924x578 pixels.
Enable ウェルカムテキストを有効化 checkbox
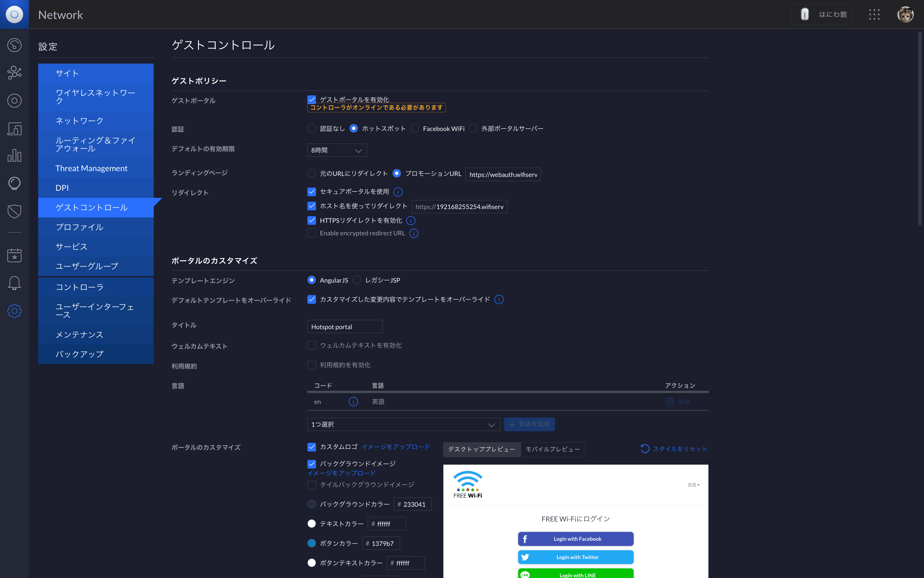pos(312,345)
